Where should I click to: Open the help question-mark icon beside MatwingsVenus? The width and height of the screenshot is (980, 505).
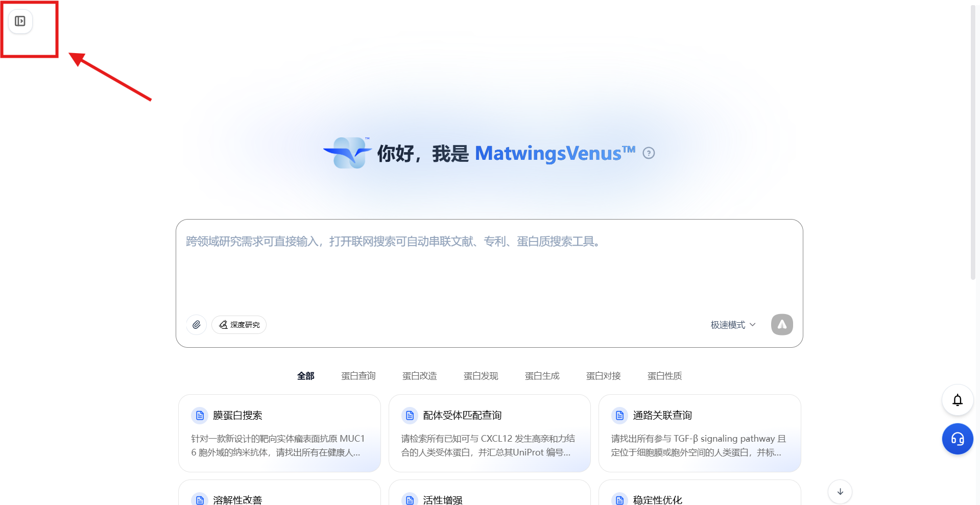pos(649,153)
